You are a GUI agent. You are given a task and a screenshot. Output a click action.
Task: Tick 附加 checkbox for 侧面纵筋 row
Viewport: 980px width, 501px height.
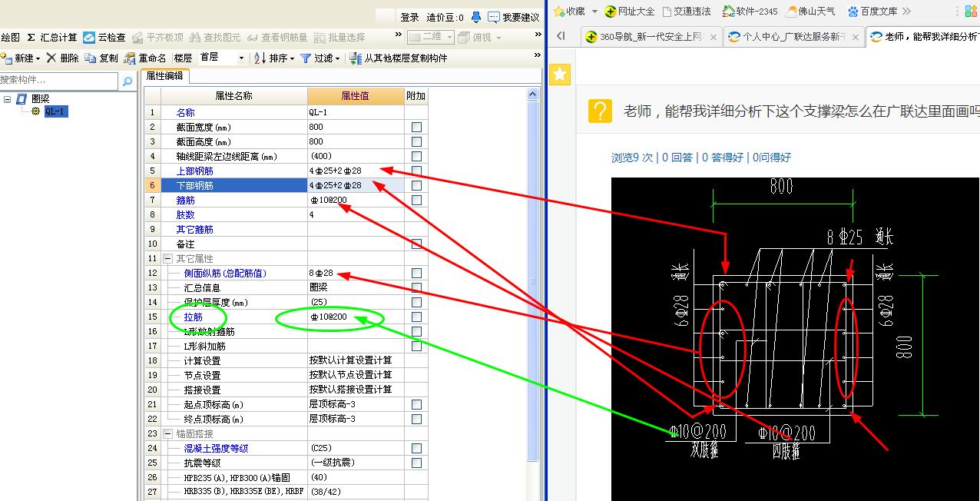click(416, 273)
